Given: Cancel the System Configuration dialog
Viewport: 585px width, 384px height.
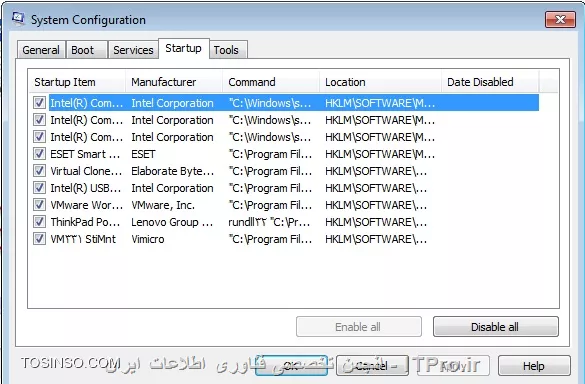Looking at the screenshot, I should (372, 366).
